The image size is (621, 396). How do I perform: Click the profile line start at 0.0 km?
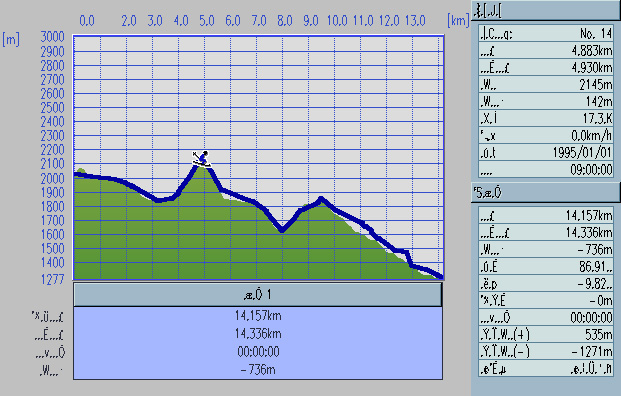point(76,174)
